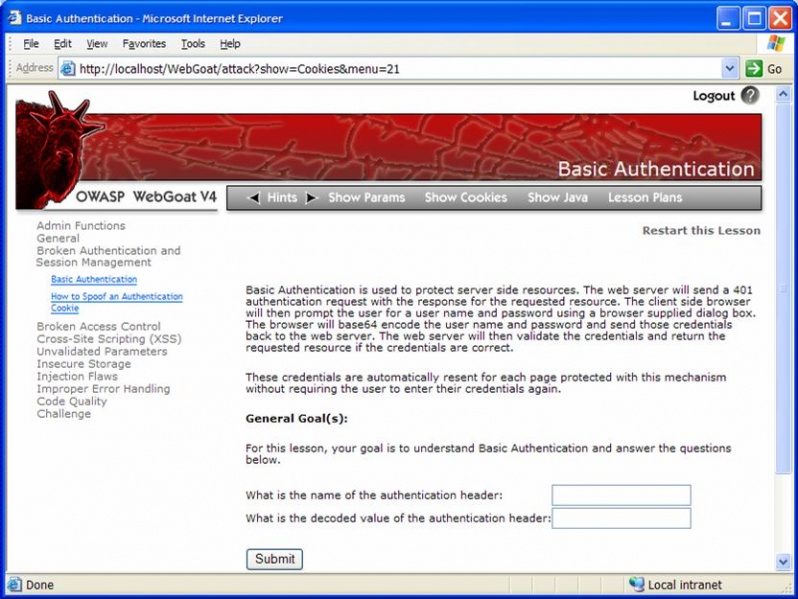This screenshot has height=599, width=798.
Task: Collapse Broken Authentication and Session Management
Action: point(108,256)
